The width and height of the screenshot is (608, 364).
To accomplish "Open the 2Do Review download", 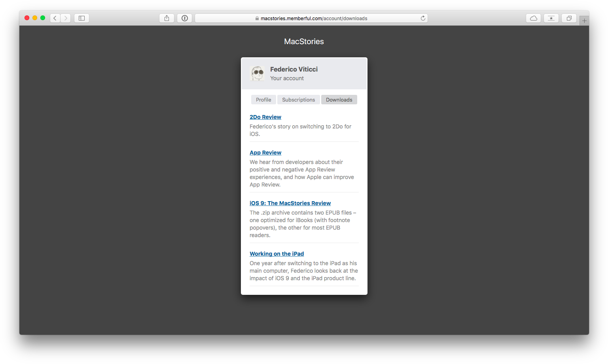I will click(x=265, y=117).
